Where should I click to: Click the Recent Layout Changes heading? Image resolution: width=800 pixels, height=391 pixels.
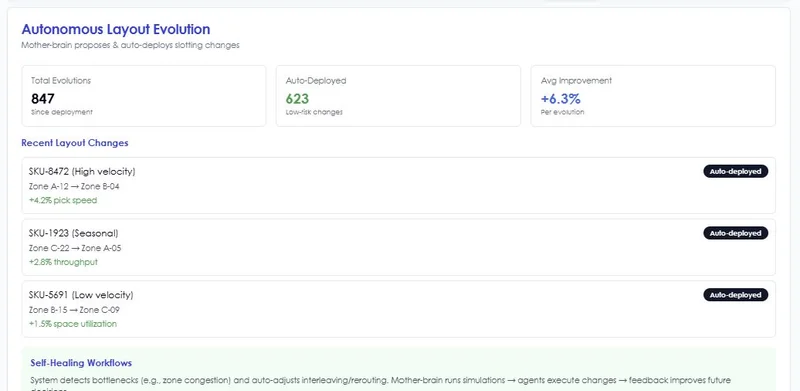click(75, 143)
